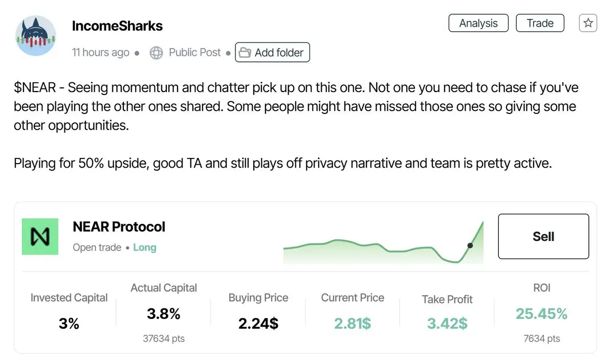Click the globe icon beside Public Post
Viewport: 614px width, 364px height.
[x=156, y=53]
